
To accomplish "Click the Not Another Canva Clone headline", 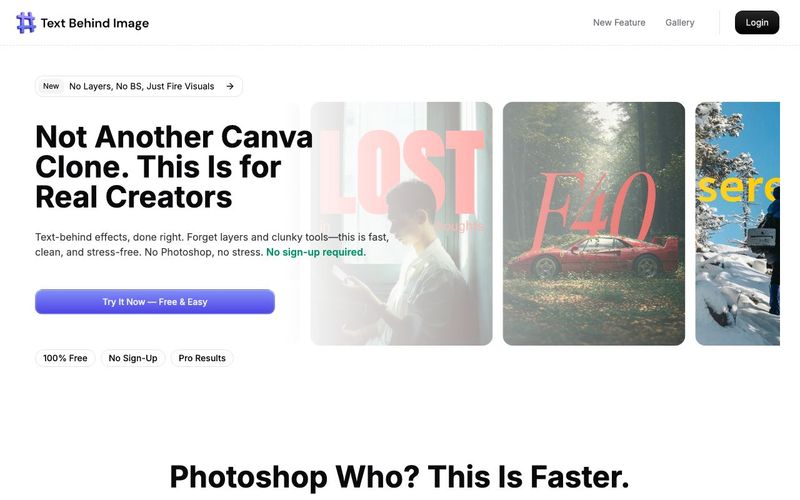I will pos(173,167).
